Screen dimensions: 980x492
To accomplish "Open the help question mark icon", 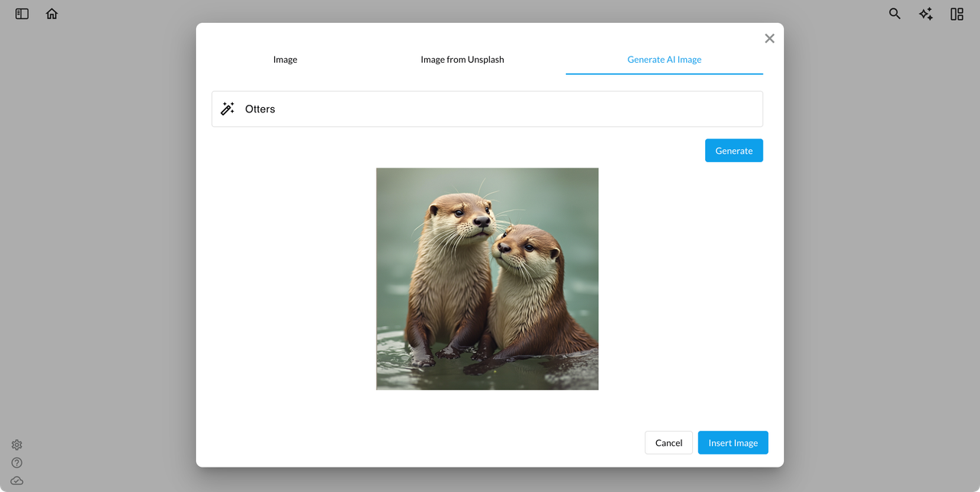I will pos(17,462).
